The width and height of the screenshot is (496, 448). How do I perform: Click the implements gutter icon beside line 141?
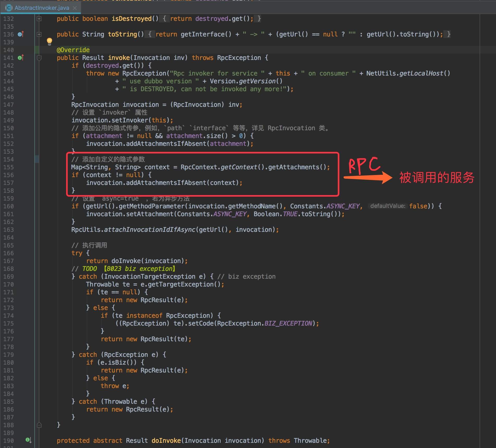click(x=21, y=58)
